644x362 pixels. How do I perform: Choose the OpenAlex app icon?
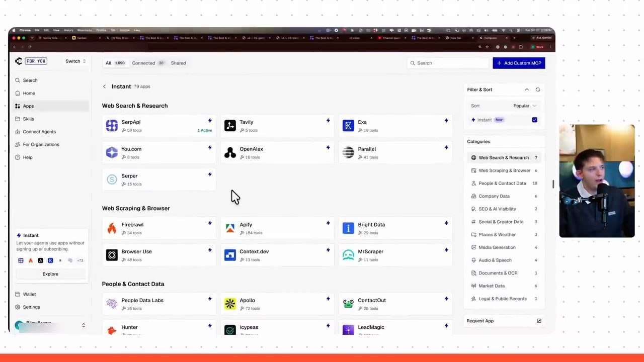230,152
